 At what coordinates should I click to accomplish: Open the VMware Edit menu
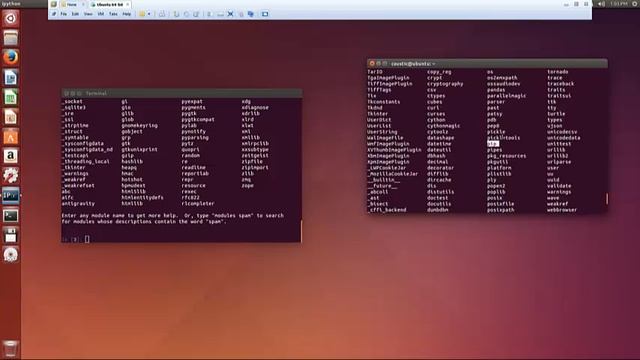pyautogui.click(x=75, y=14)
